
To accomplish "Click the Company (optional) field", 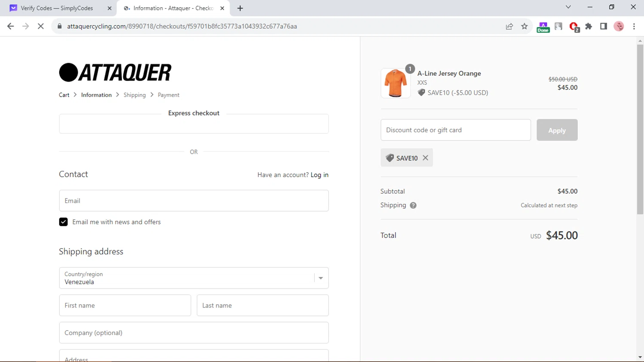I will 194,333.
